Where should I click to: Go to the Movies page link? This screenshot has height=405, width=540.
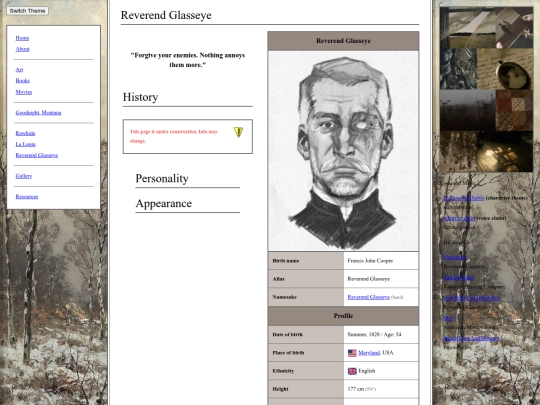coord(24,92)
